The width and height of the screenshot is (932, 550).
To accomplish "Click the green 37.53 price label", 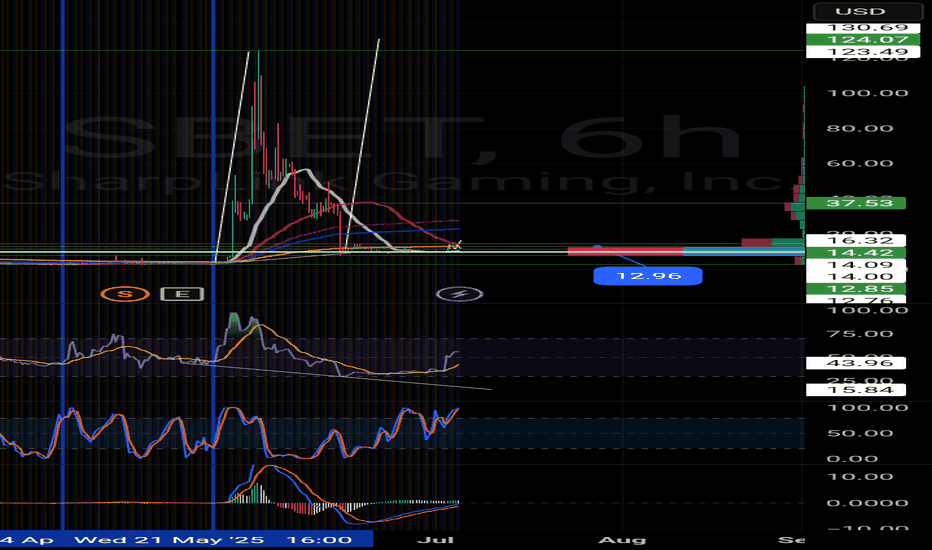I will (x=856, y=203).
